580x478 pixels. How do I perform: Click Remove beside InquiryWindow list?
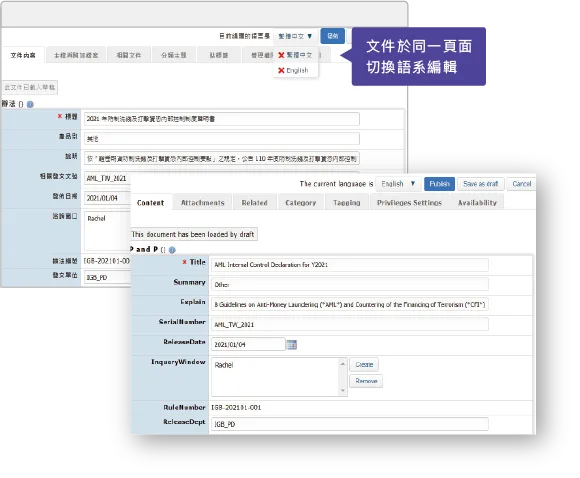366,381
